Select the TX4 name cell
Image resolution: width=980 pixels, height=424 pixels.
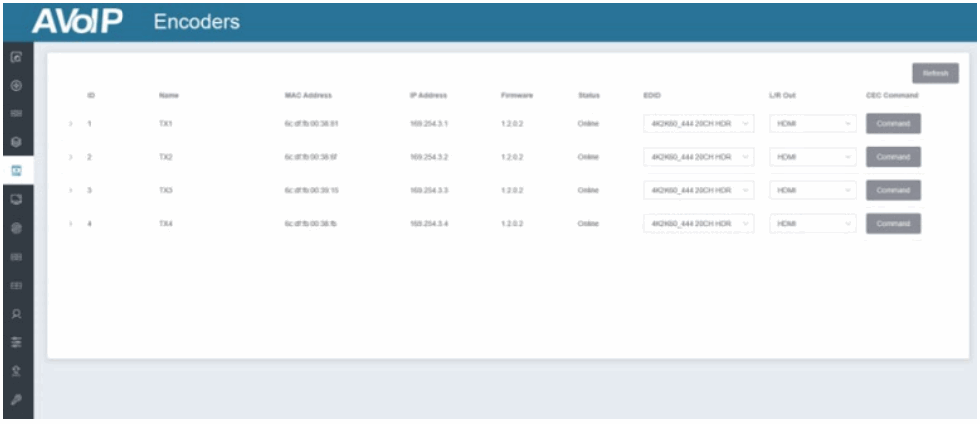[165, 224]
